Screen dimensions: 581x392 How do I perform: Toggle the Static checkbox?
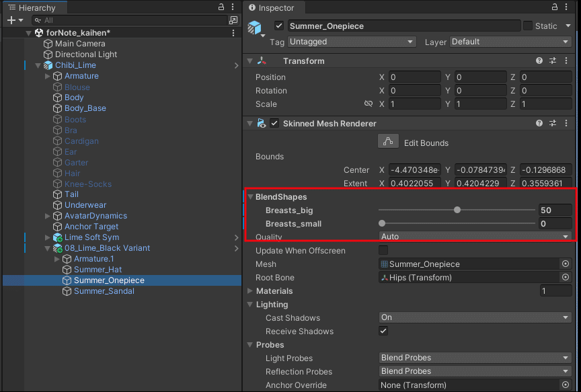click(x=528, y=26)
